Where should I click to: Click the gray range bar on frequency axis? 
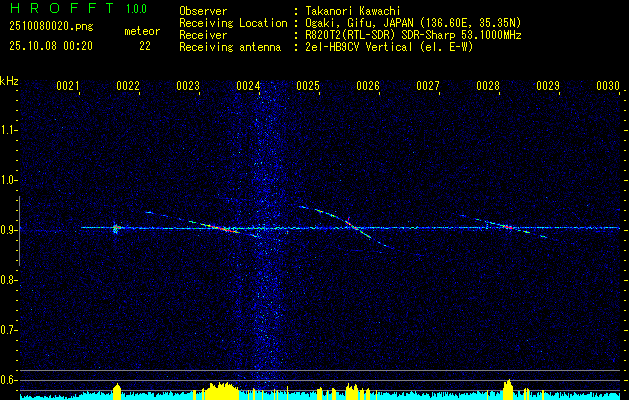19,231
